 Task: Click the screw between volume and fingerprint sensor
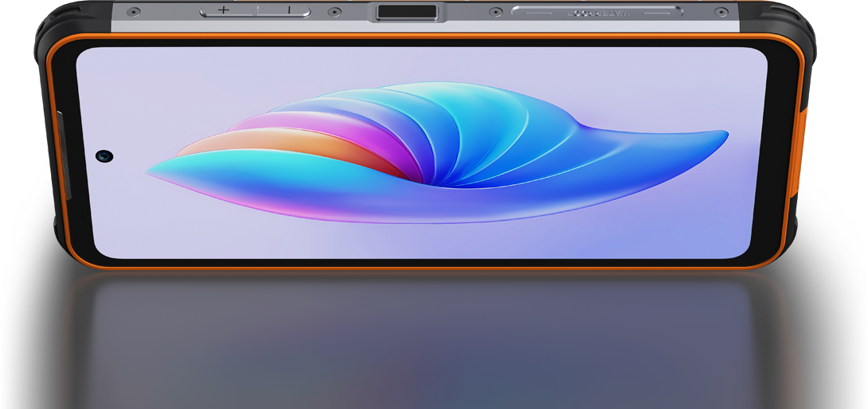click(334, 12)
